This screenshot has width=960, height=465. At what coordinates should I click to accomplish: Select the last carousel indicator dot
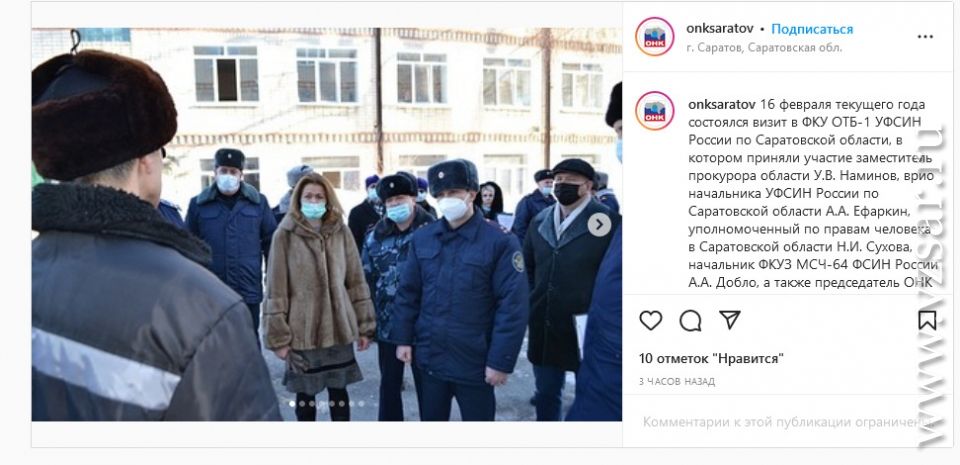coord(361,404)
